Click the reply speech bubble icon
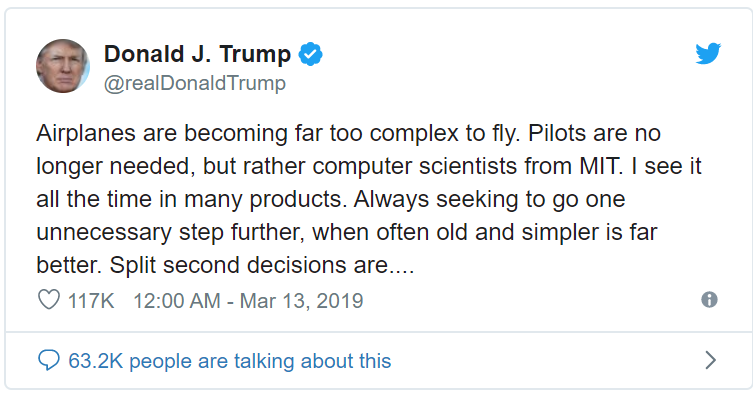Screen dimensions: 753x393 coord(49,360)
